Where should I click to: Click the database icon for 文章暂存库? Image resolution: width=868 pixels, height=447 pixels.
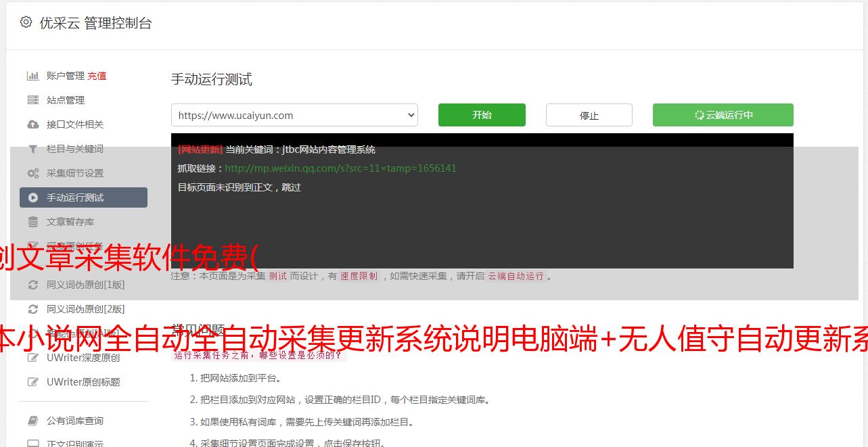point(32,222)
